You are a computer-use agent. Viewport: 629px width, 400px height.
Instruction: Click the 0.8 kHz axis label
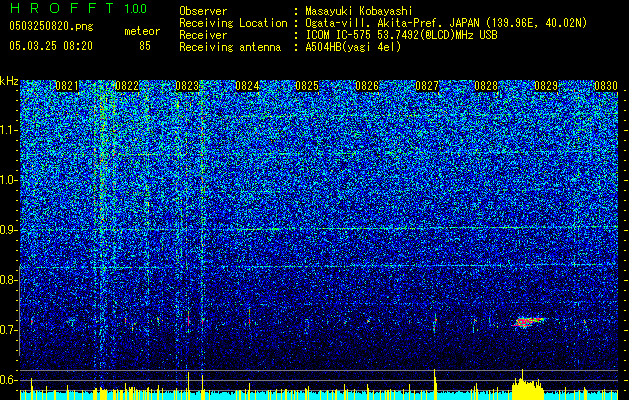click(9, 280)
